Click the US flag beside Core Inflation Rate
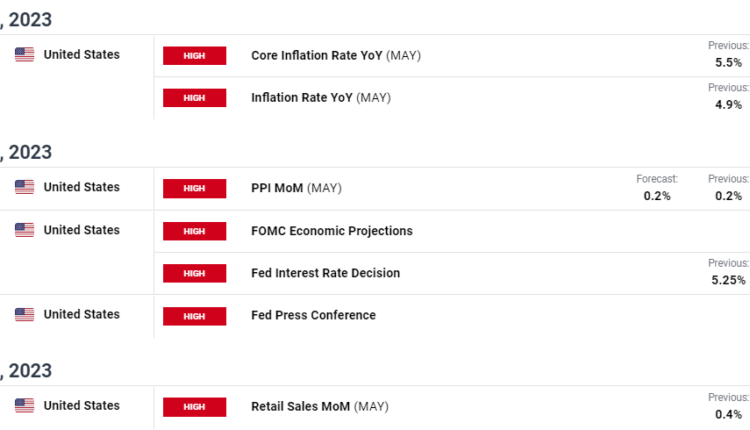The width and height of the screenshot is (750, 430). [x=24, y=55]
